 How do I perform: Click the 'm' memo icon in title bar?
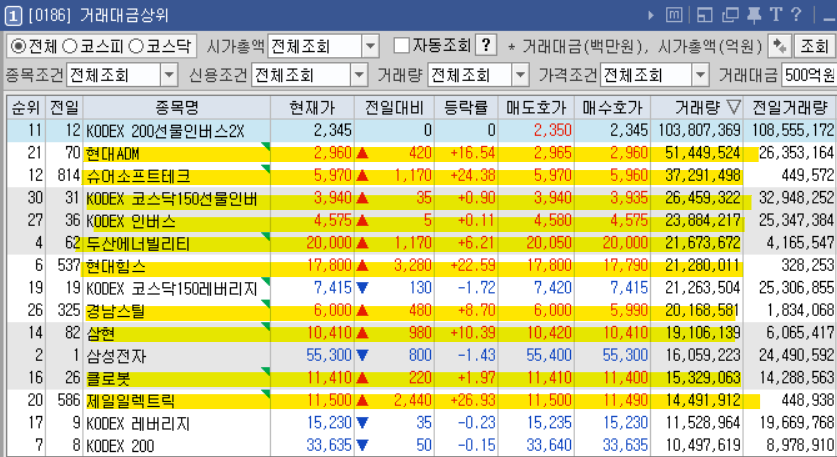point(674,15)
